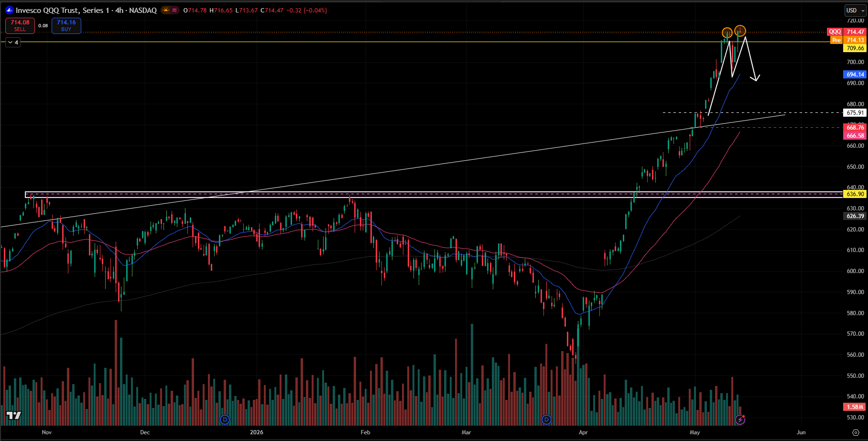This screenshot has width=868, height=441.
Task: Click the Mar label on time axis
Action: pyautogui.click(x=467, y=432)
